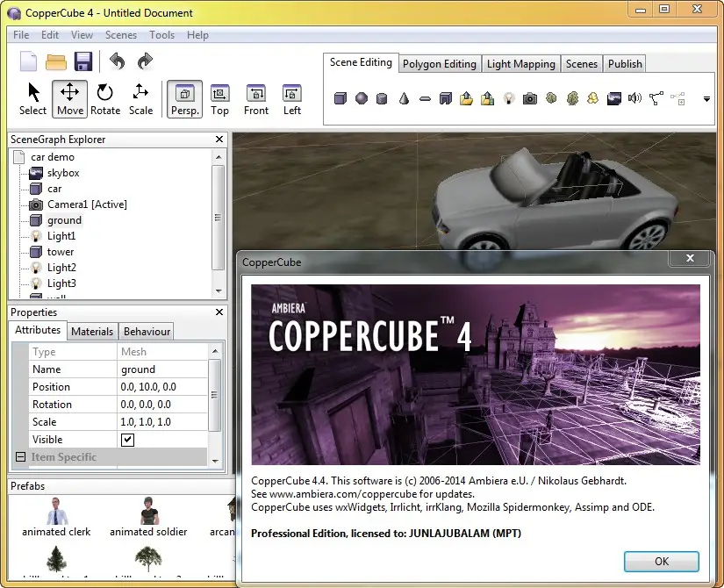Activate the Scale tool
The height and width of the screenshot is (588, 724).
tap(140, 99)
